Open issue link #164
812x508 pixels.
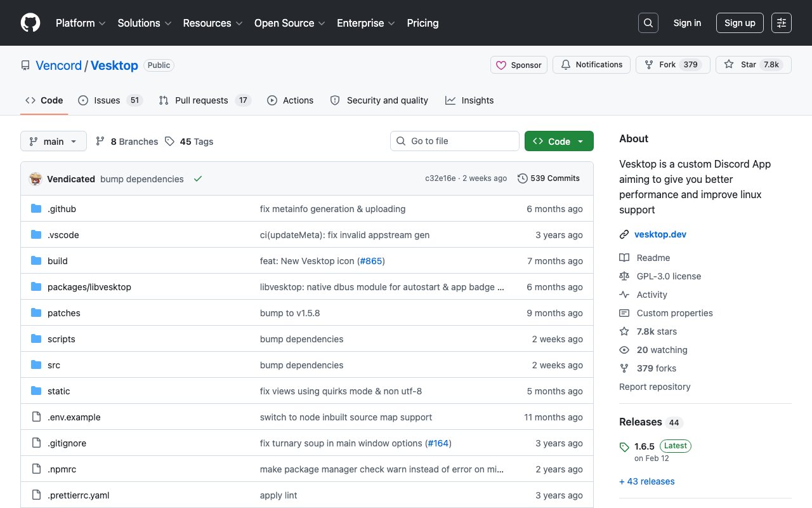click(439, 443)
